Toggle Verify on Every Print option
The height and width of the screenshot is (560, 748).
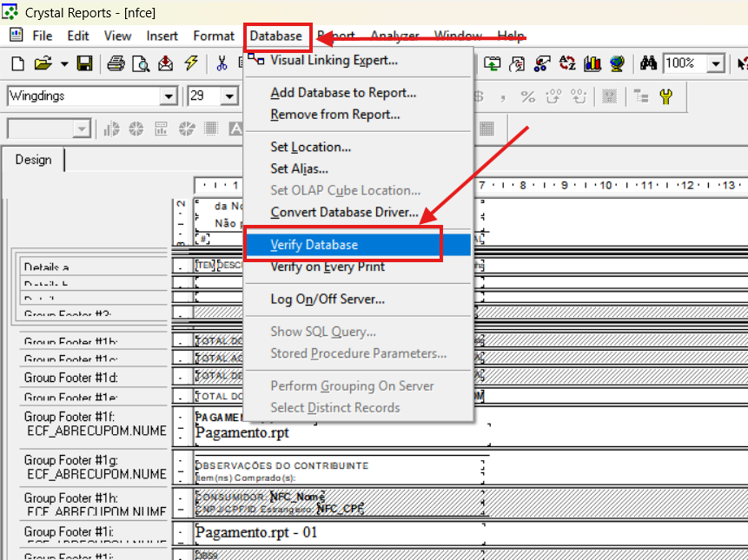click(x=327, y=267)
